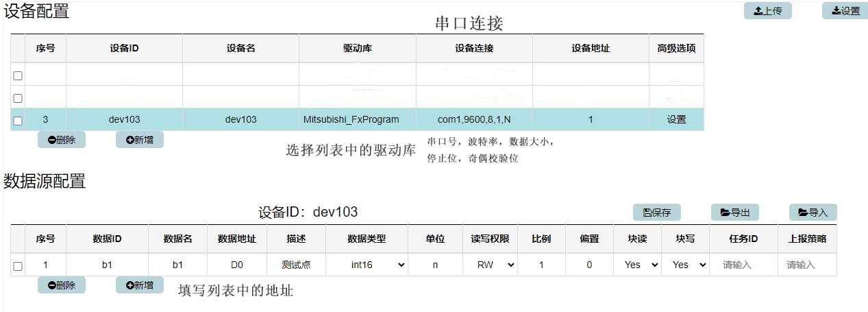Image resolution: width=868 pixels, height=312 pixels.
Task: Click the 上报策略 input field
Action: click(x=807, y=265)
